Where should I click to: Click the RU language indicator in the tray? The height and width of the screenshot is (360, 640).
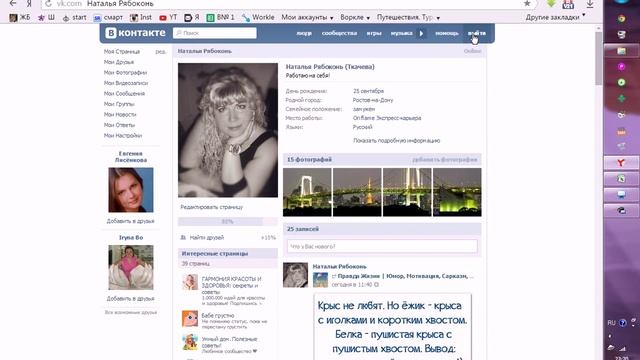coord(611,323)
